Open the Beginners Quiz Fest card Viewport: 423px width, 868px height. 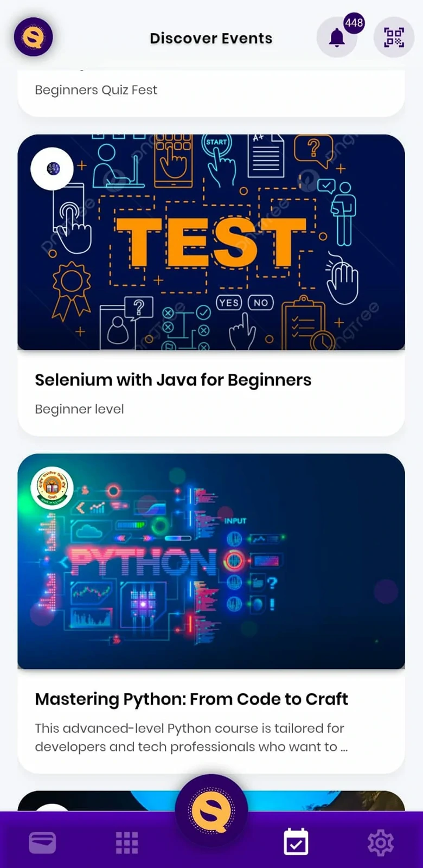211,92
